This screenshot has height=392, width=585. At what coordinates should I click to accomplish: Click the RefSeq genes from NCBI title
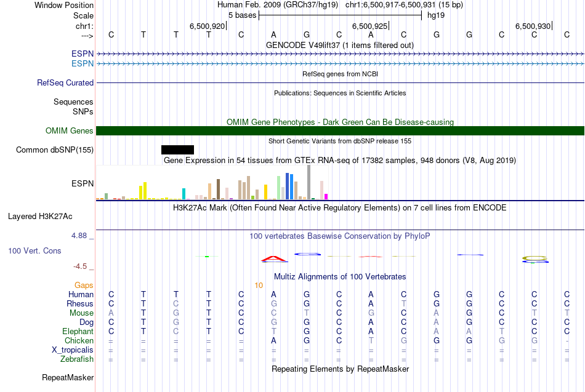[340, 74]
